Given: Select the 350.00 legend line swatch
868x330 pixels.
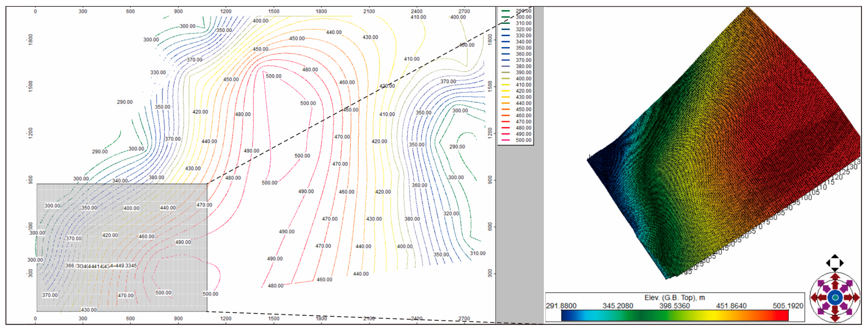Looking at the screenshot, I should pos(506,48).
